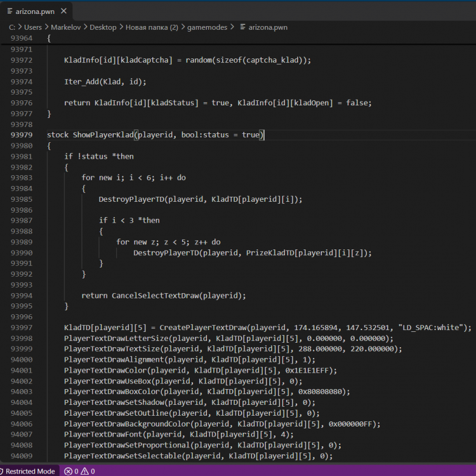Click line number 93979 in the gutter
This screenshot has height=476, width=476.
21,135
